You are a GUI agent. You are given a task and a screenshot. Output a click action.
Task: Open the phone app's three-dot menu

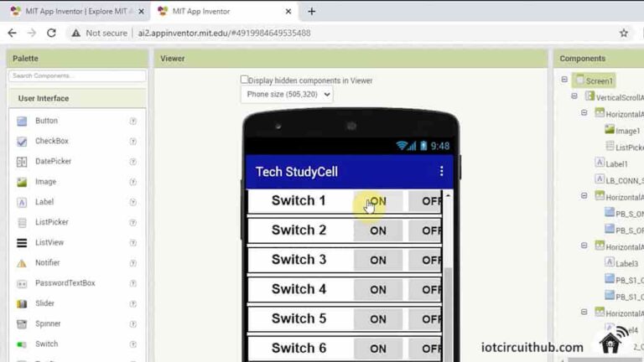442,171
